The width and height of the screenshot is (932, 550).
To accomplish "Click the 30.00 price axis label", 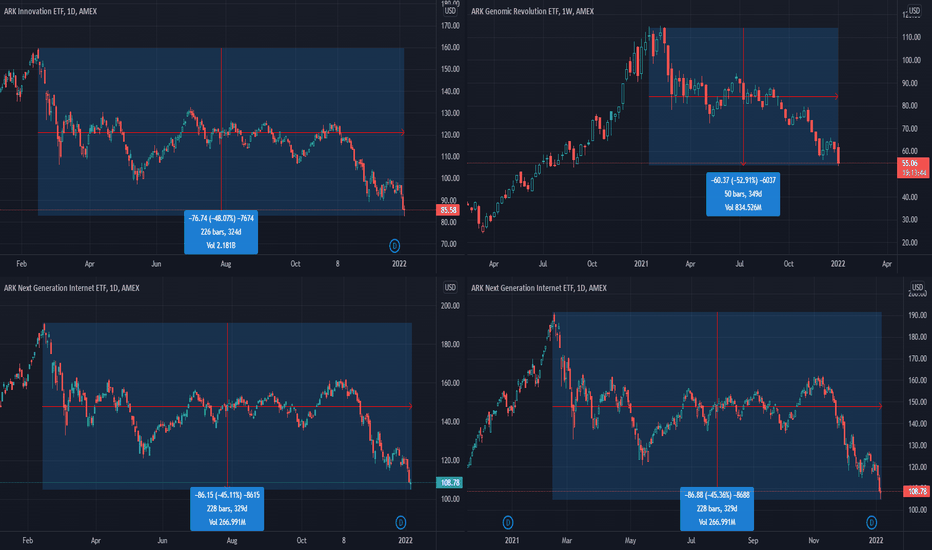I will tap(910, 219).
